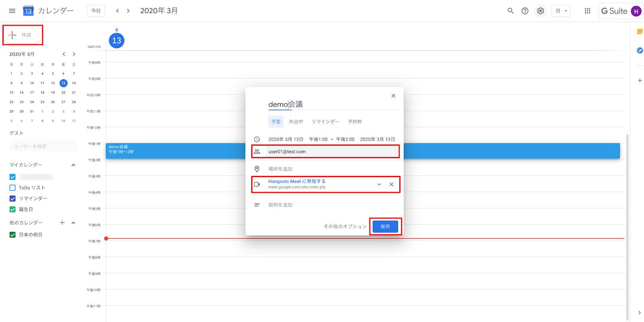Viewport: 644px width, 322px height.
Task: Open Google Keep in side panel
Action: coord(640,31)
